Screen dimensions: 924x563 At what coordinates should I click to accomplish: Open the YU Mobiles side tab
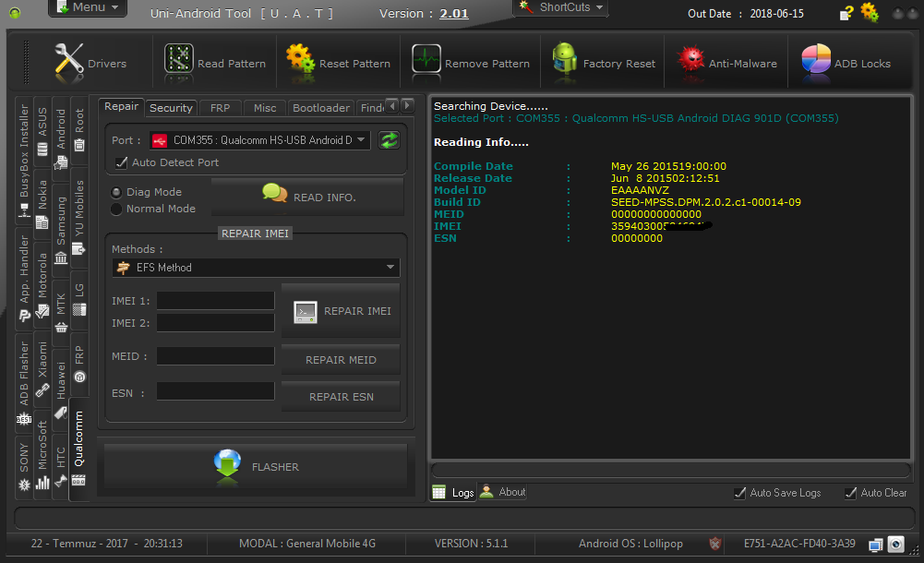pyautogui.click(x=79, y=217)
